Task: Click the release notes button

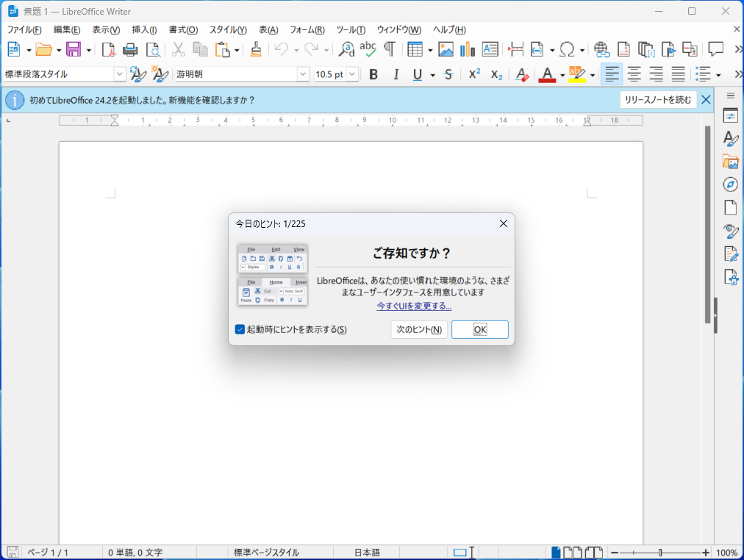Action: [x=658, y=99]
